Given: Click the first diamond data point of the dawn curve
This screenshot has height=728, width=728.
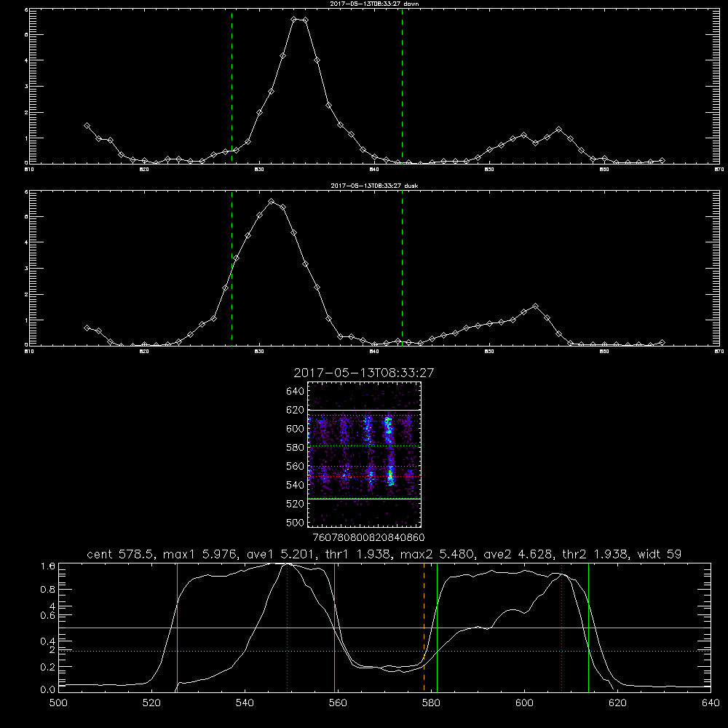Looking at the screenshot, I should click(x=87, y=125).
